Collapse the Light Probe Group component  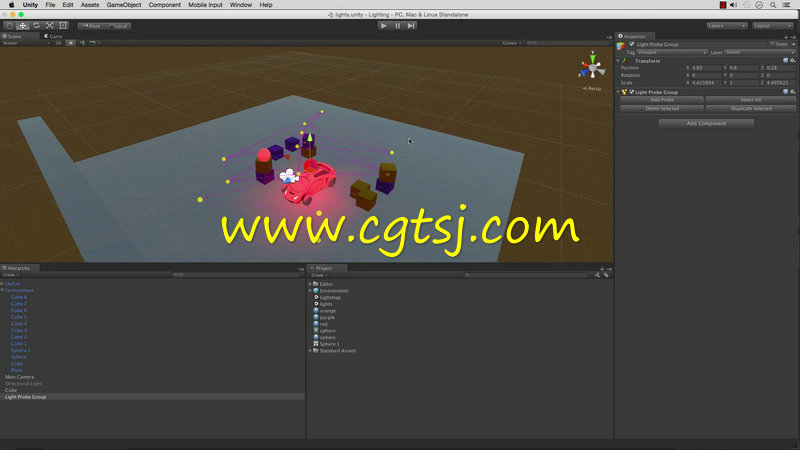coord(618,92)
